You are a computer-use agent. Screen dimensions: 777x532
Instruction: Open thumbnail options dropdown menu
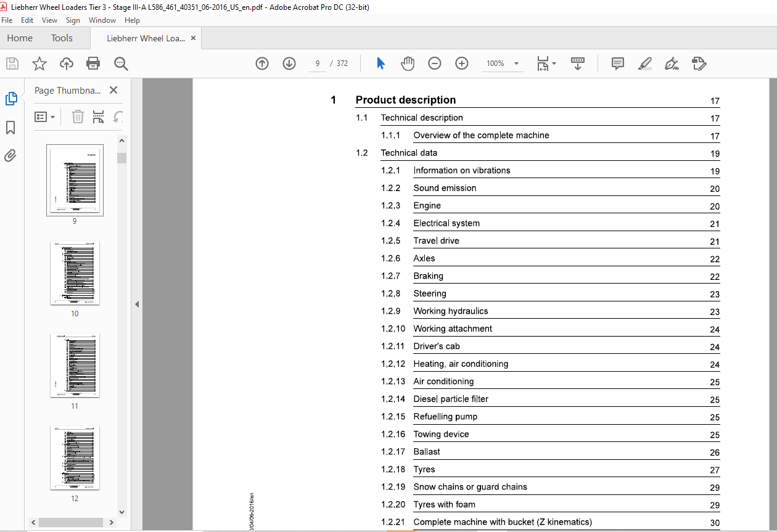pyautogui.click(x=45, y=117)
